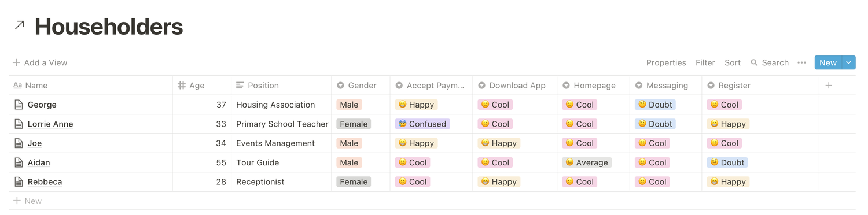Open the Accept Payment column header menu

pos(431,86)
